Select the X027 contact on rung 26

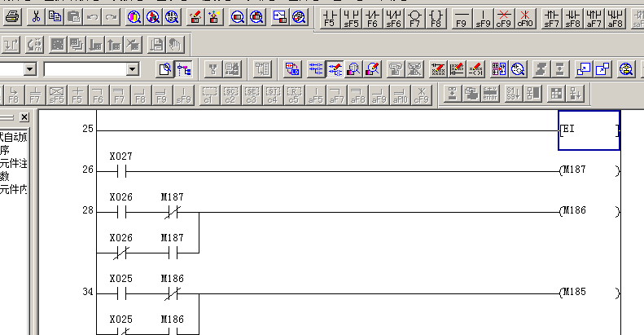coord(120,171)
